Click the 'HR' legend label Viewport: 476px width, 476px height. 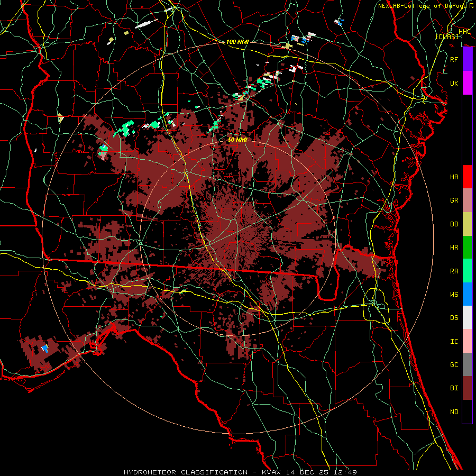tap(454, 248)
